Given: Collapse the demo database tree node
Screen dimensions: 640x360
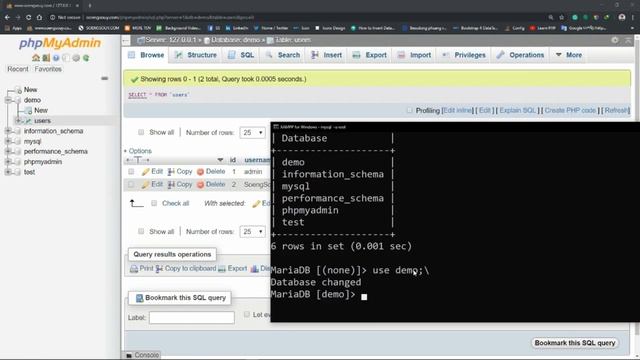Looking at the screenshot, I should 8,100.
